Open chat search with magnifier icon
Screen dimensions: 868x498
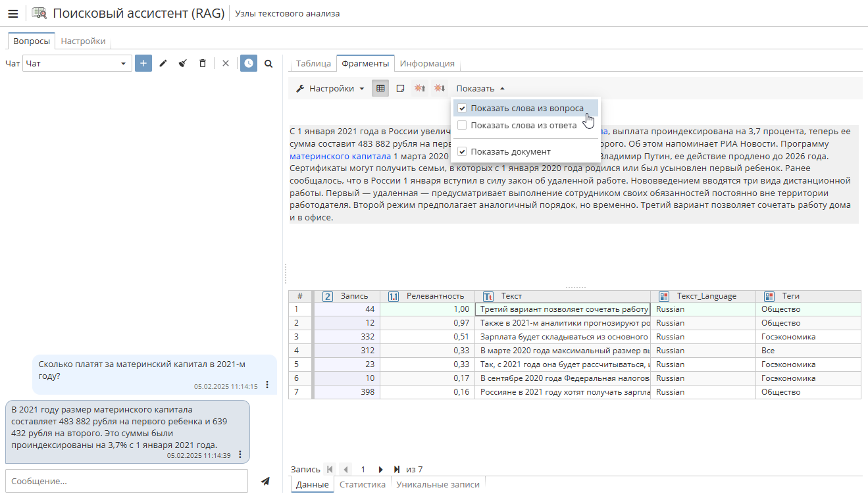(x=268, y=63)
